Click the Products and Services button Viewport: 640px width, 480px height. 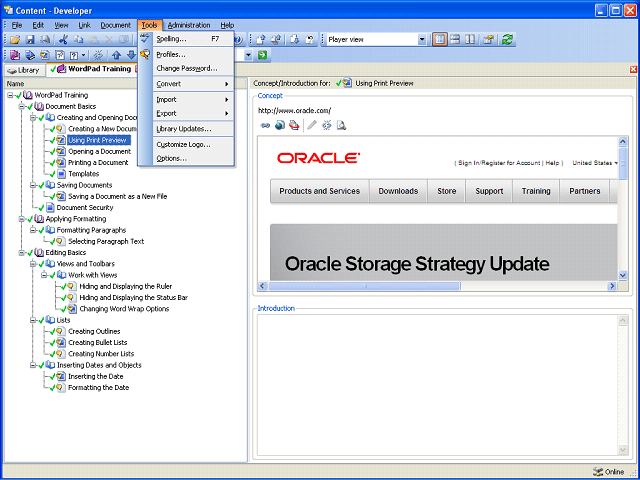click(320, 191)
